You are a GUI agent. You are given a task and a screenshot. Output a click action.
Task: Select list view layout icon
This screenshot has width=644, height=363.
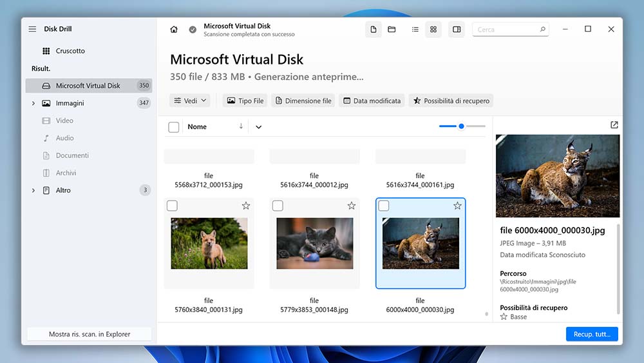tap(415, 29)
